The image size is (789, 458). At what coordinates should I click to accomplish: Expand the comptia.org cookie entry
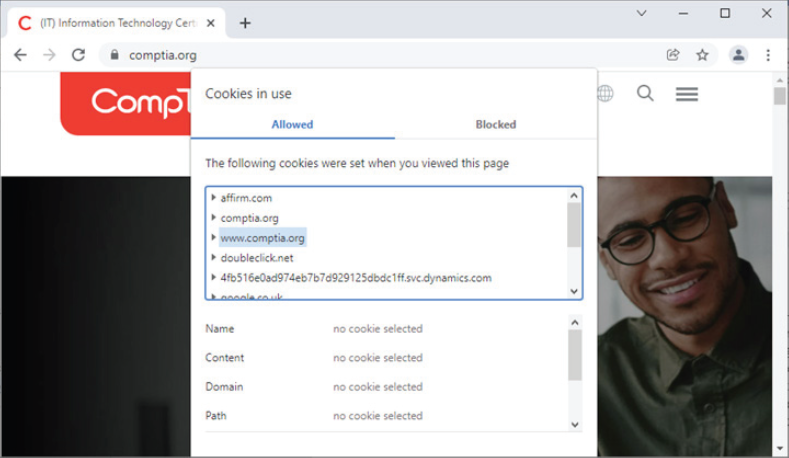pyautogui.click(x=213, y=217)
